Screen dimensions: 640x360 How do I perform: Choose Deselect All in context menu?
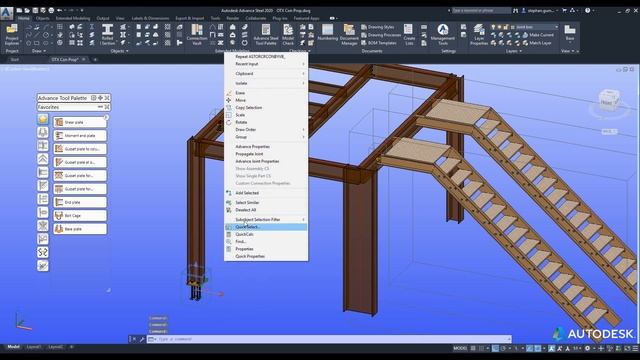click(266, 210)
